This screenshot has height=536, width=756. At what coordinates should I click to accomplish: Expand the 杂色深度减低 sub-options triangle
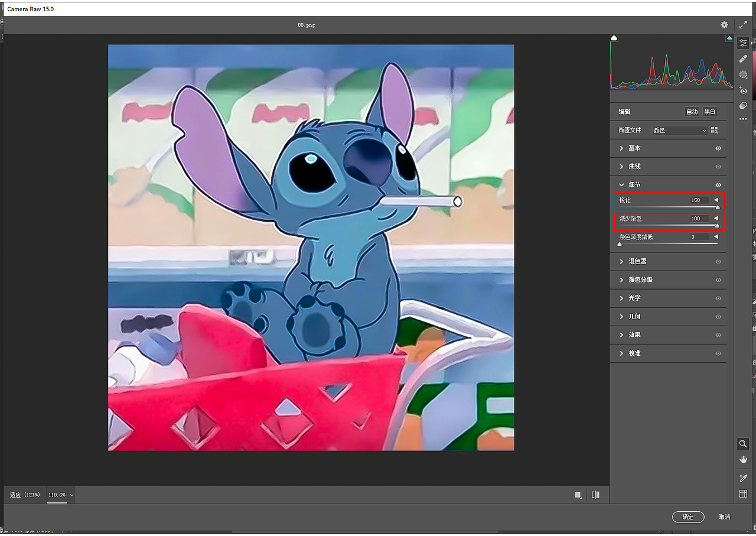[x=716, y=237]
